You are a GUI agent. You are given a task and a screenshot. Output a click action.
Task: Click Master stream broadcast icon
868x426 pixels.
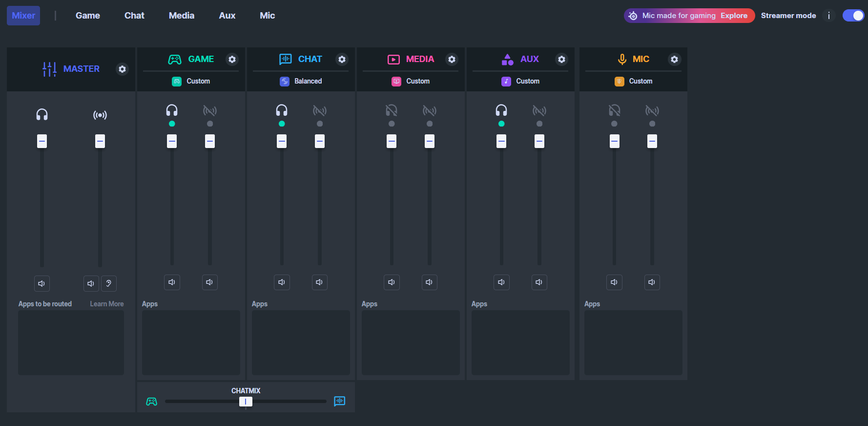click(100, 115)
